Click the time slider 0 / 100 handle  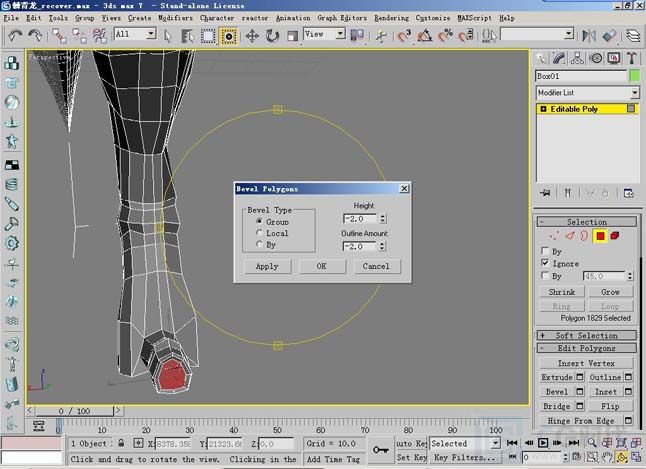point(74,411)
